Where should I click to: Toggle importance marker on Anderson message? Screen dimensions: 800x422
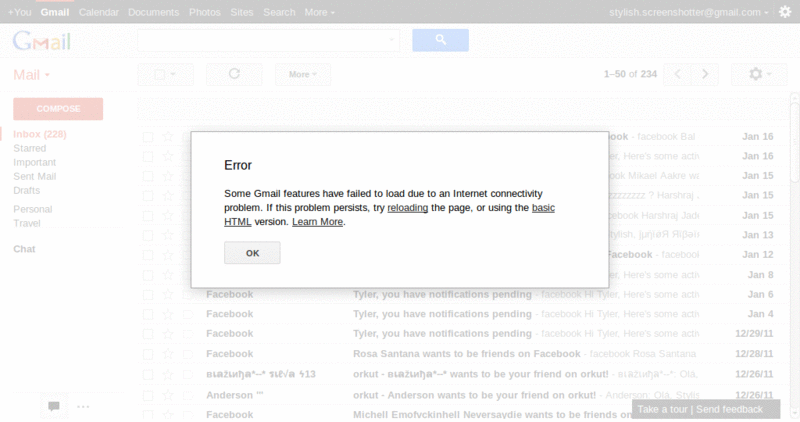188,395
